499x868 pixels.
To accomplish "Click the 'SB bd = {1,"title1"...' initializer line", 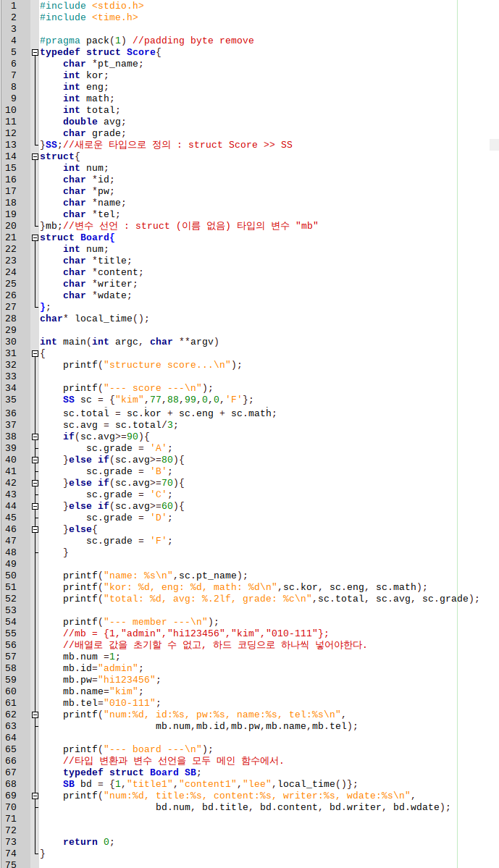I will click(211, 785).
